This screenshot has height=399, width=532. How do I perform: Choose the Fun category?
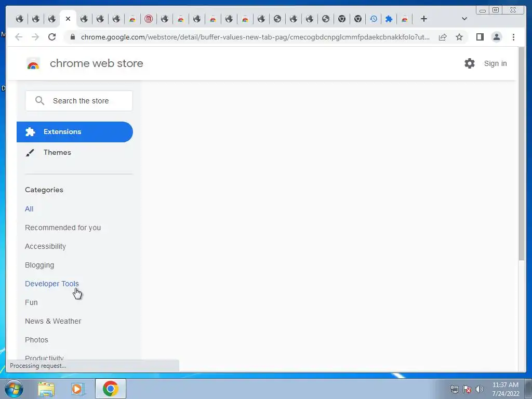click(x=31, y=302)
